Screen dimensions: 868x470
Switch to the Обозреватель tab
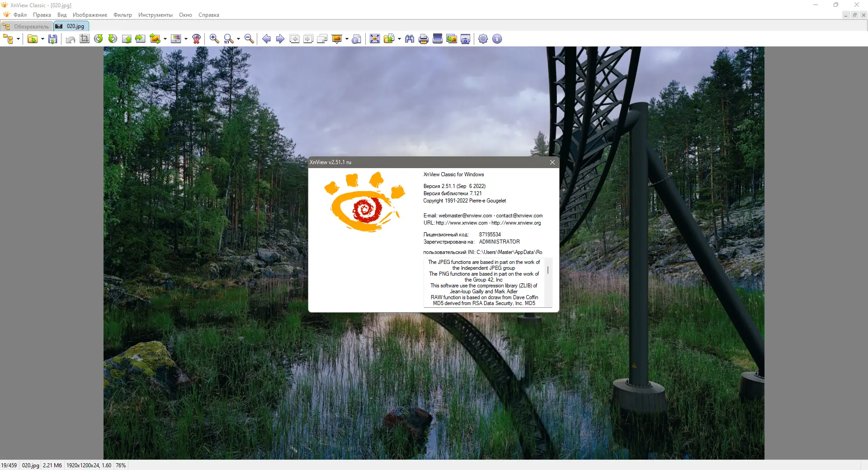coord(27,26)
